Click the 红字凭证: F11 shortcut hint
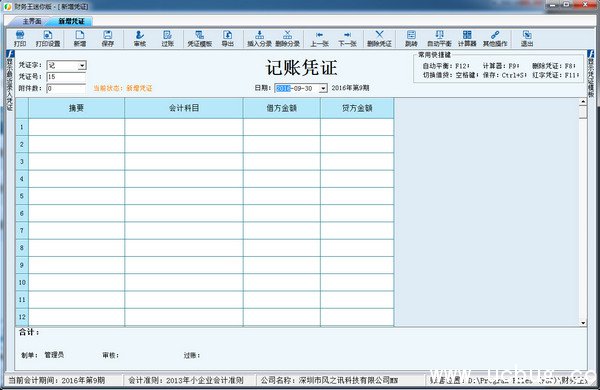Screen dimensions: 600x390 [x=556, y=75]
